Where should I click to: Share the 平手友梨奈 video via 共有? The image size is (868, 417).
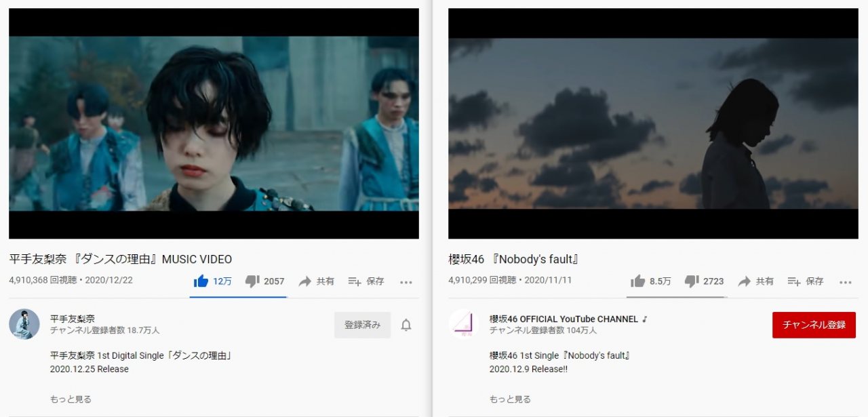(x=316, y=281)
